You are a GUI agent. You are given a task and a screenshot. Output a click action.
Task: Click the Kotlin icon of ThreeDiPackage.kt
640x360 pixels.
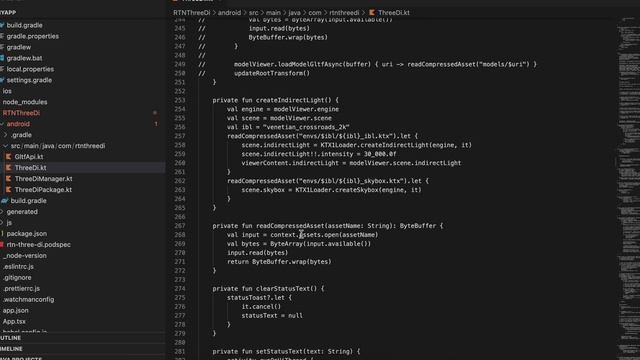click(8, 190)
